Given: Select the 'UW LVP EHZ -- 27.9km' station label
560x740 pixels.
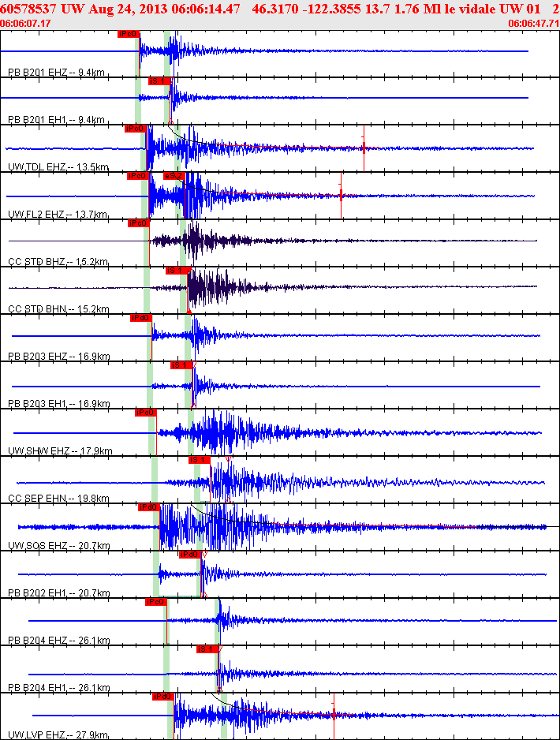Looking at the screenshot, I should coord(58,734).
